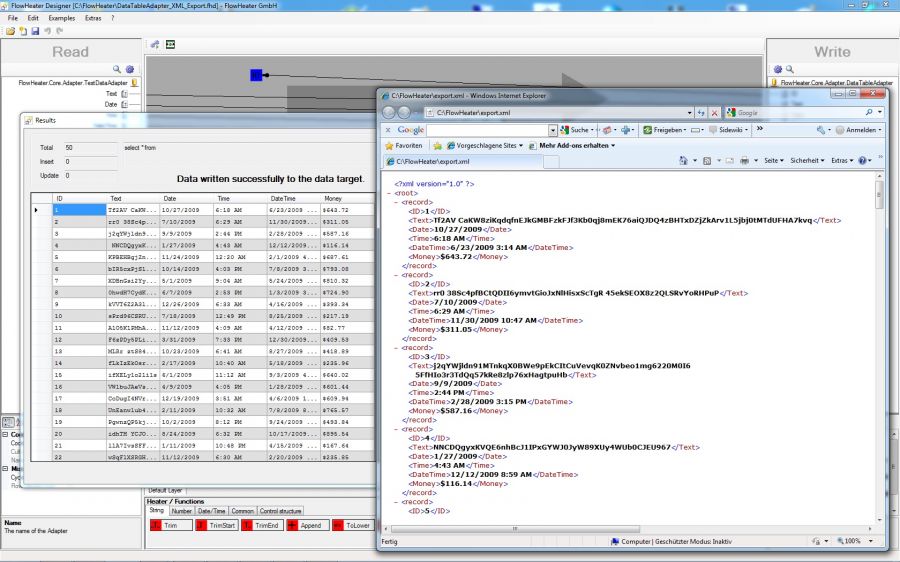Click the Favoriten button in IE
The height and width of the screenshot is (562, 900).
[x=404, y=146]
